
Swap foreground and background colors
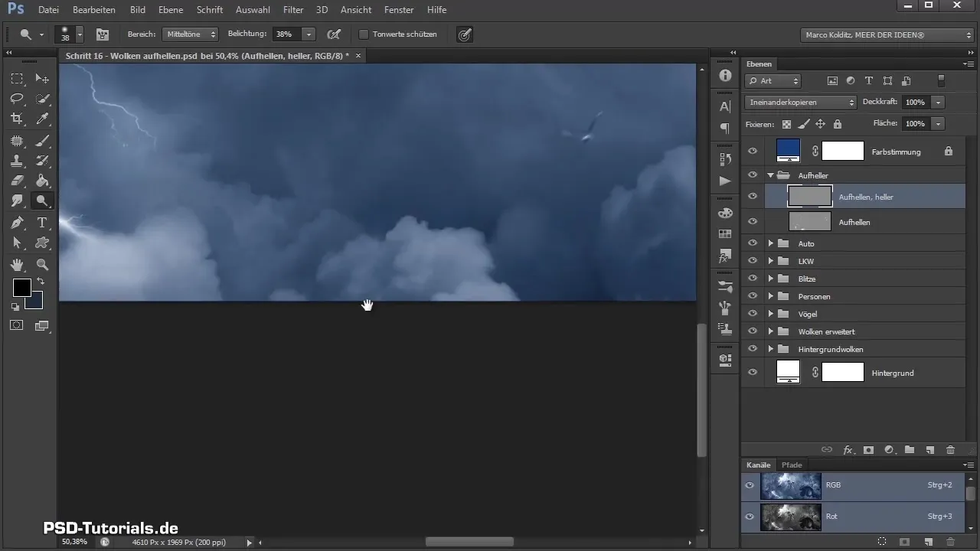pyautogui.click(x=40, y=282)
